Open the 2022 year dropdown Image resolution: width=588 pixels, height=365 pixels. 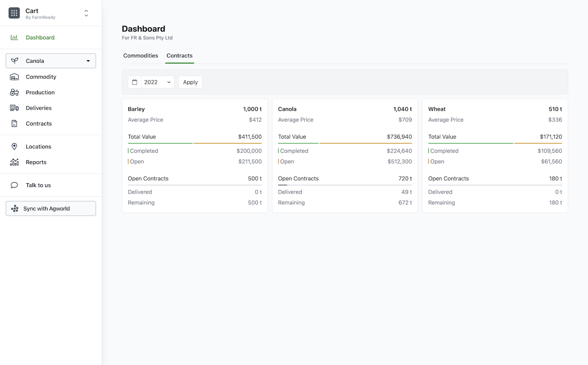click(157, 82)
